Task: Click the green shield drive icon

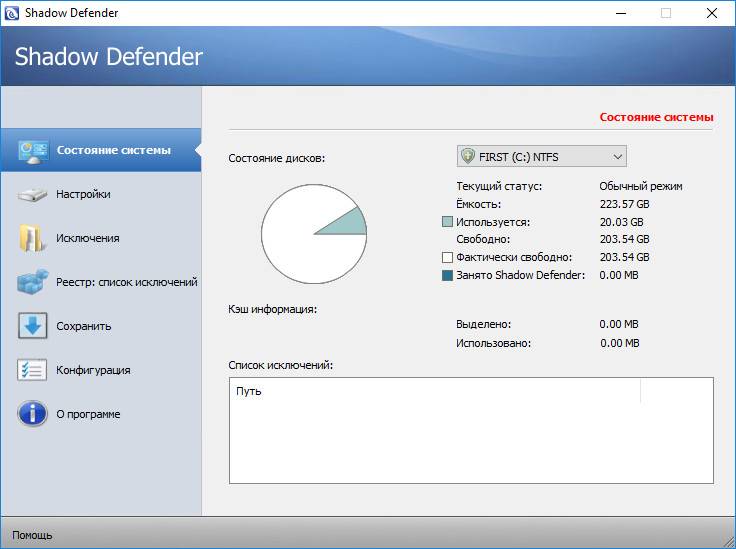Action: pyautogui.click(x=468, y=156)
